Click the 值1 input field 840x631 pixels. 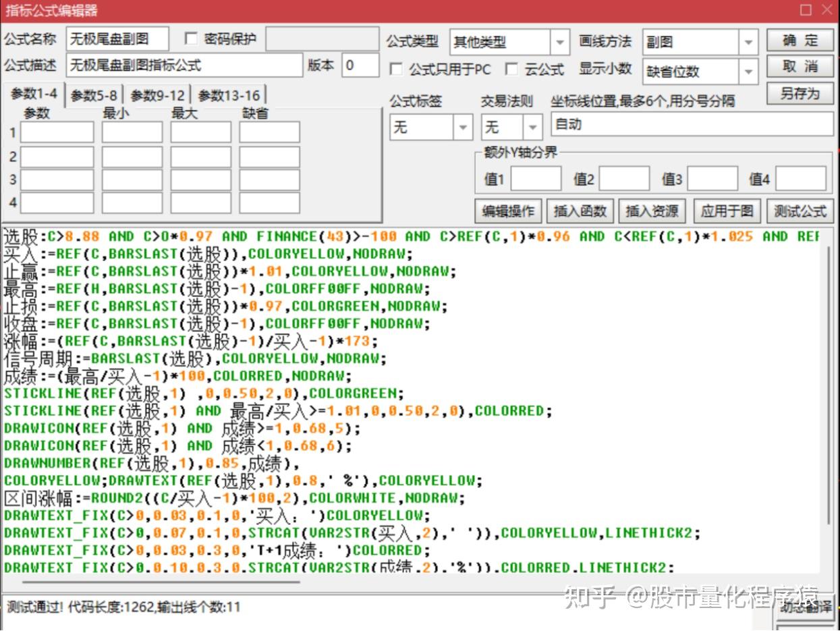[x=536, y=179]
